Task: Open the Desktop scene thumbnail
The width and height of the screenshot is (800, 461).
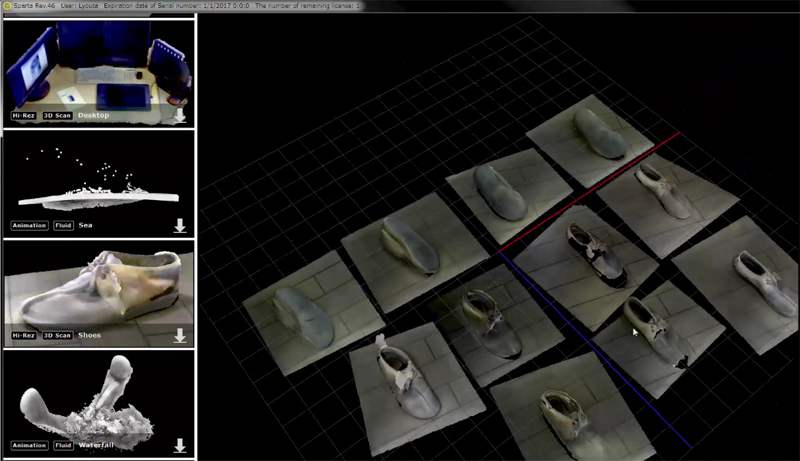Action: tap(98, 65)
